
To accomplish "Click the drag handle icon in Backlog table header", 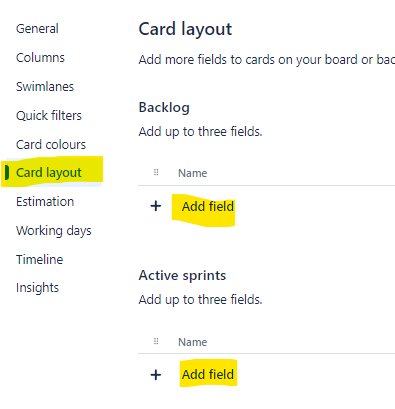I will (156, 172).
